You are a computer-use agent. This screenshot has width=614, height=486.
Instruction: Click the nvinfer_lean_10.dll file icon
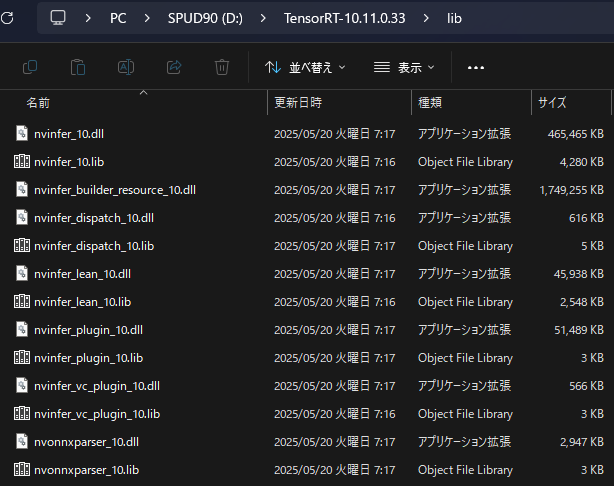tap(22, 273)
